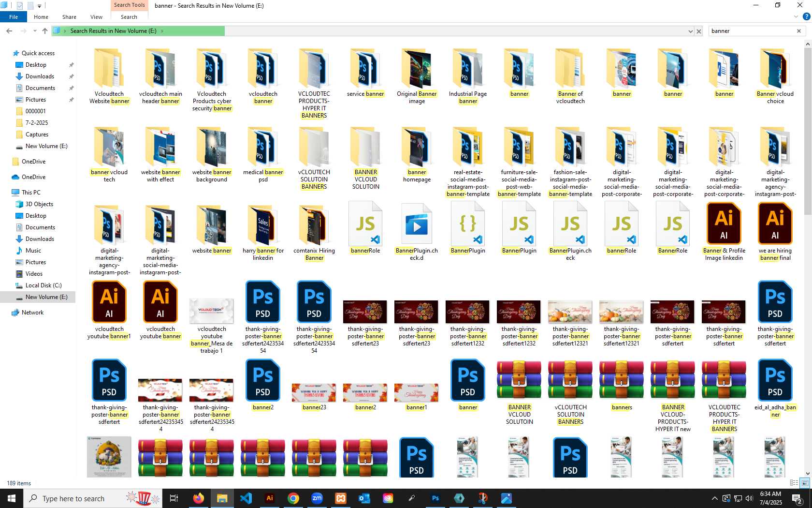Select This PC in the navigation pane

coord(31,193)
